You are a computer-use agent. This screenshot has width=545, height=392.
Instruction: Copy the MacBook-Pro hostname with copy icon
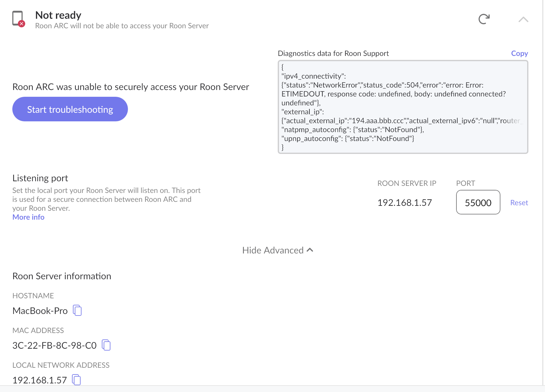(77, 310)
